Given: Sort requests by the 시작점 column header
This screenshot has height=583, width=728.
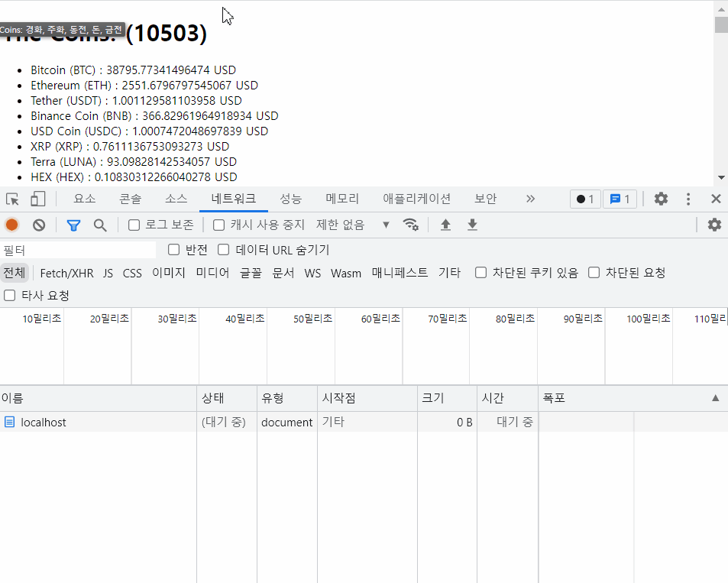Looking at the screenshot, I should pos(367,398).
